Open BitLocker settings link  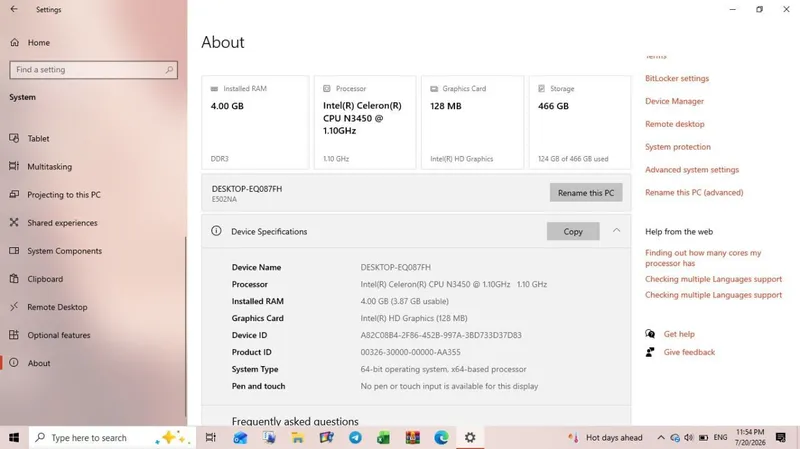(677, 78)
